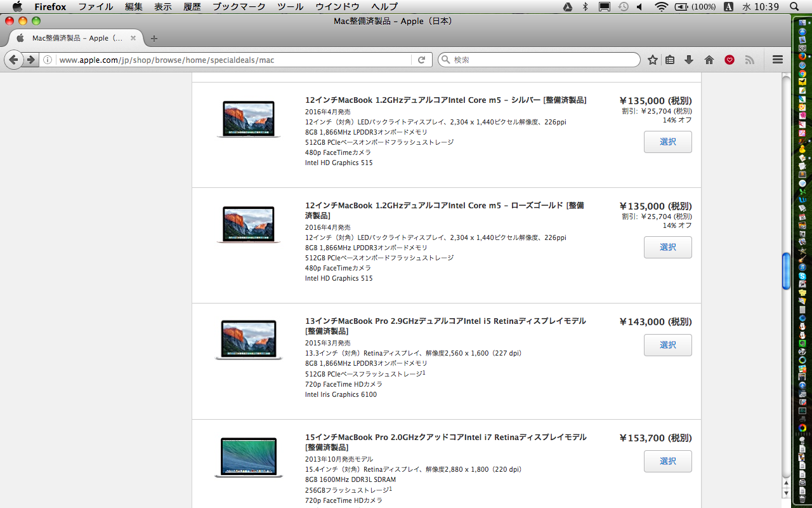Open the volume control in menu bar
The width and height of the screenshot is (812, 508).
pyautogui.click(x=639, y=6)
